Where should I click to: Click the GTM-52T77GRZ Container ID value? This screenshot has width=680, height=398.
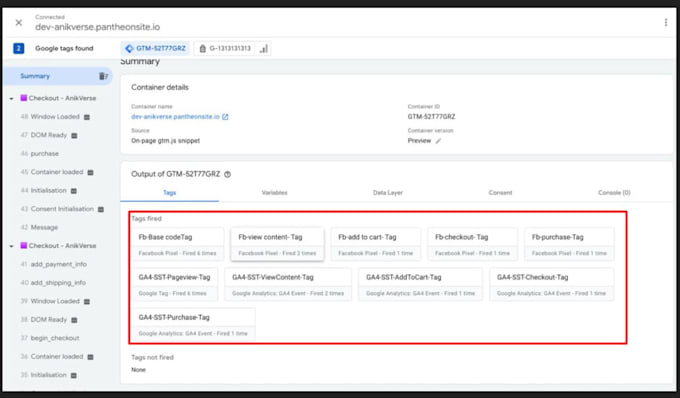coord(432,117)
